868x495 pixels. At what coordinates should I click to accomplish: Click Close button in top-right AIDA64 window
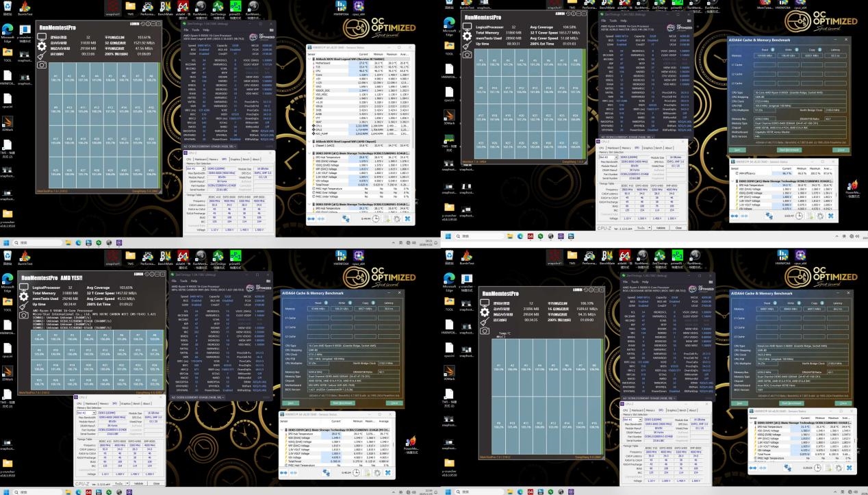[x=841, y=150]
